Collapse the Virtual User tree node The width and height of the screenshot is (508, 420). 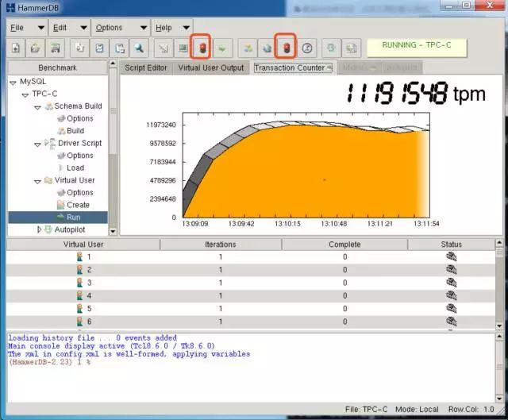coord(37,181)
